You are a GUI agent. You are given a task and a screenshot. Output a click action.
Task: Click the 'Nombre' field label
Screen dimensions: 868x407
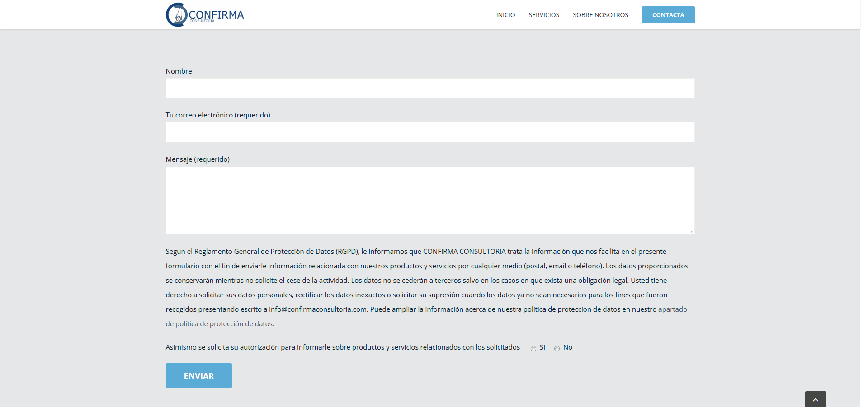pyautogui.click(x=179, y=71)
